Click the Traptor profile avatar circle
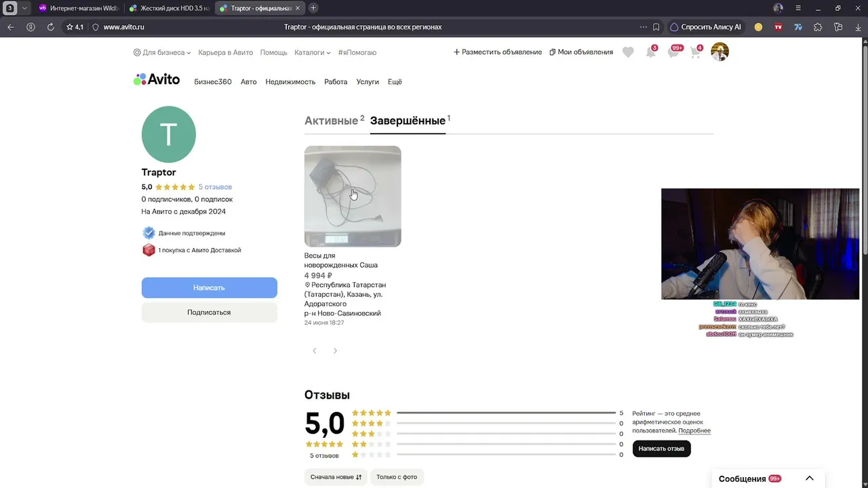The height and width of the screenshot is (488, 868). click(169, 134)
